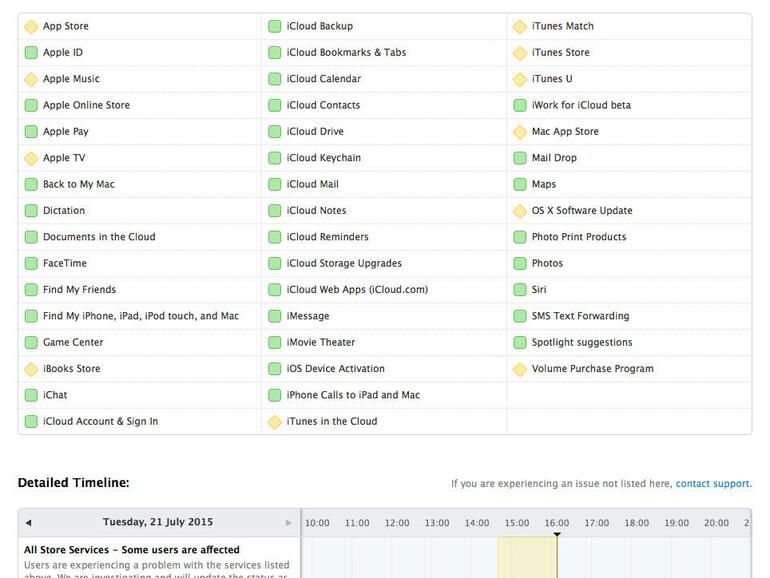Click the green status icon beside Apple ID
770x578 pixels.
click(x=31, y=53)
